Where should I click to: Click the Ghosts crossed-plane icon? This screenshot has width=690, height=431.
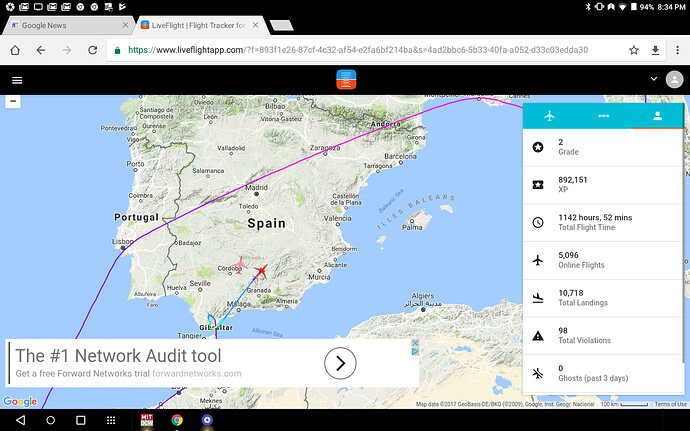[538, 373]
